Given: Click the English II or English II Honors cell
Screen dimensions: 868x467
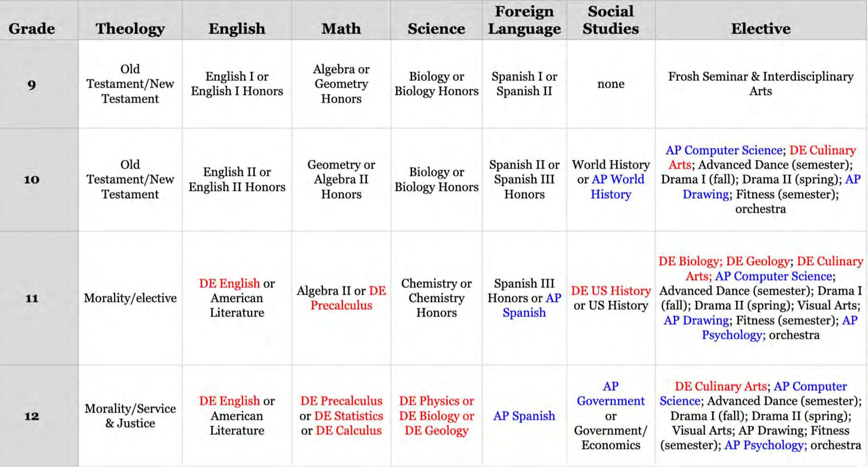Looking at the screenshot, I should tap(237, 179).
